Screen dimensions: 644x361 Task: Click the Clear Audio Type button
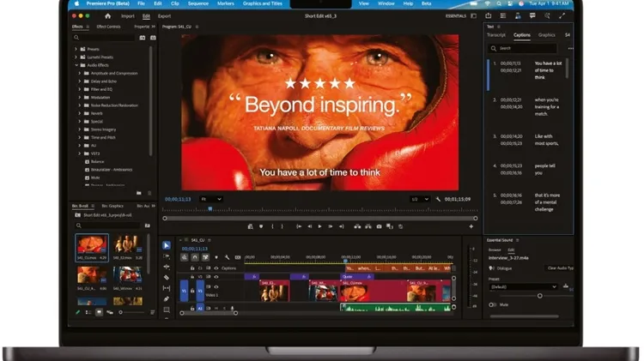click(x=560, y=268)
